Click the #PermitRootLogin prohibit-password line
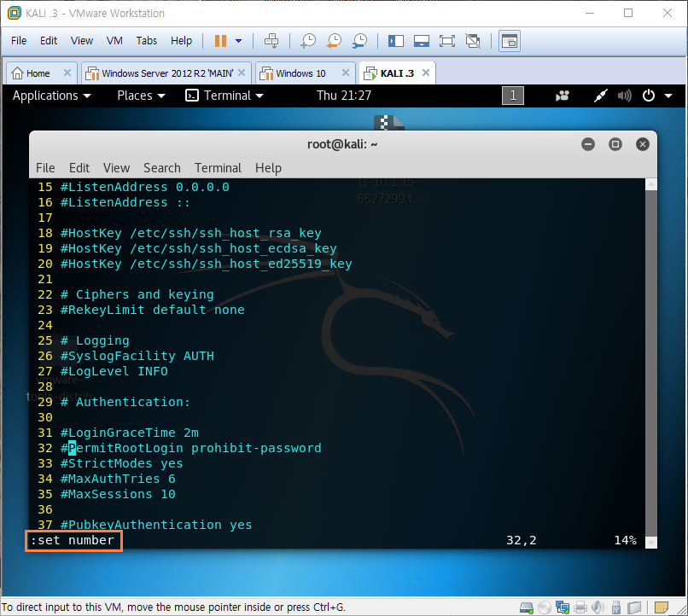 click(x=190, y=448)
